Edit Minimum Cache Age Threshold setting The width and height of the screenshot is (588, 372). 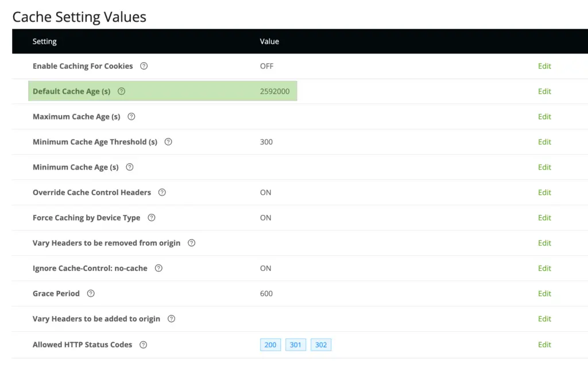(x=544, y=142)
